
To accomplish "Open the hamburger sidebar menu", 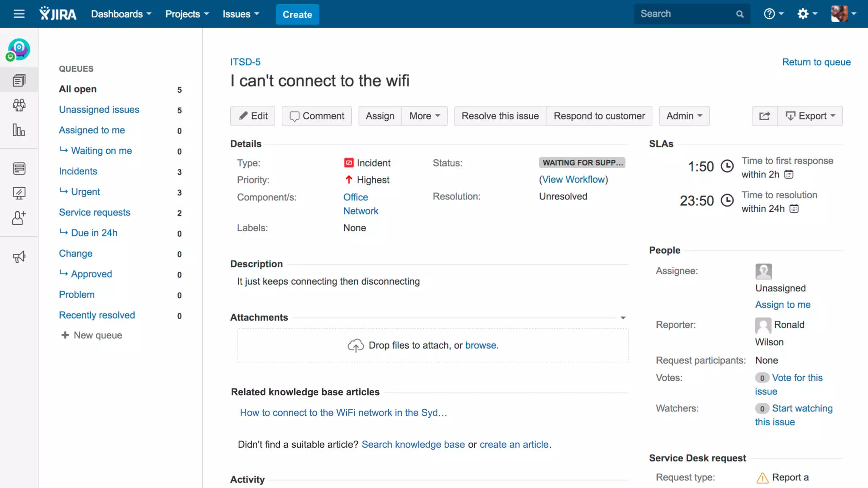I will 19,14.
